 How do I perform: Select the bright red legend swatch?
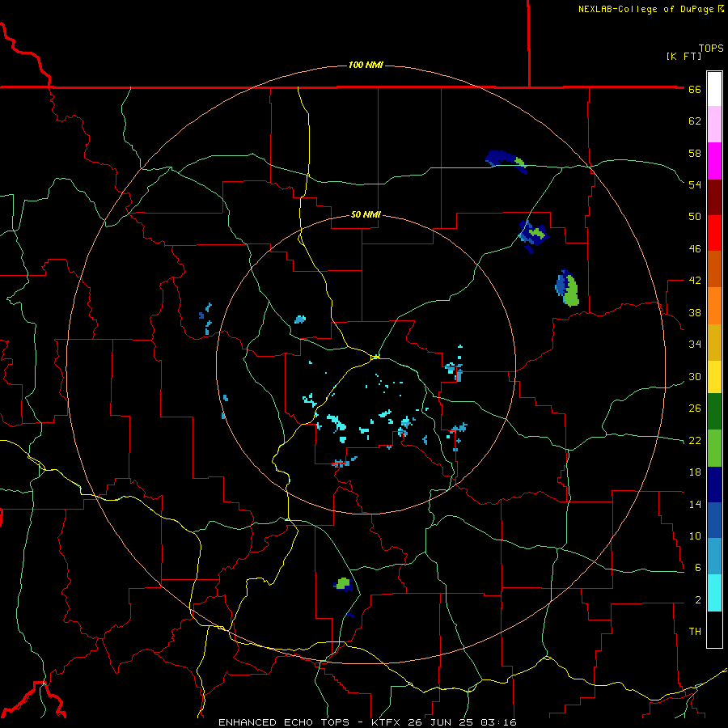714,233
